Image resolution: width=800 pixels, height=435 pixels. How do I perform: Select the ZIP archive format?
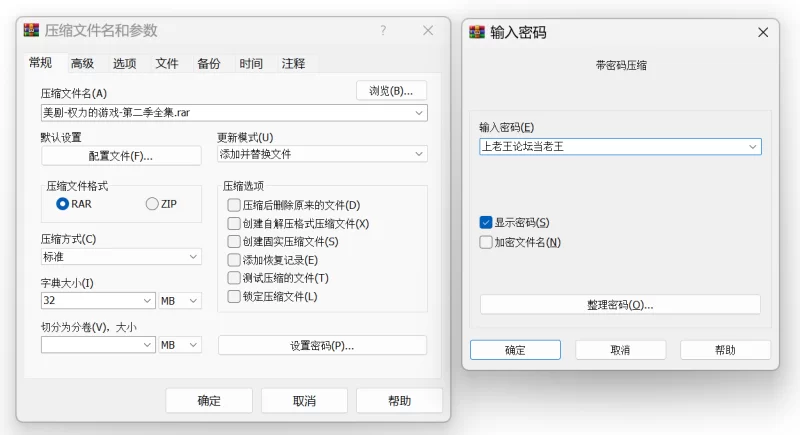152,204
